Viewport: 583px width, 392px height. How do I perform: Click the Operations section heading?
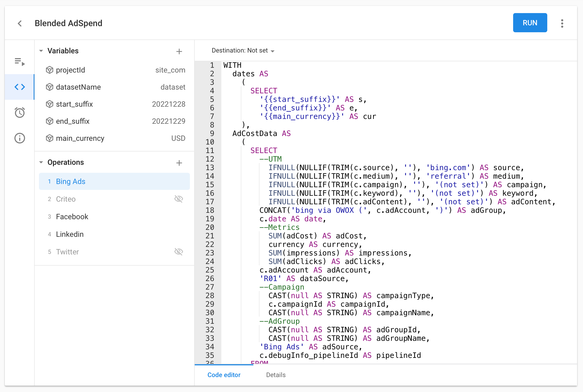click(x=66, y=162)
